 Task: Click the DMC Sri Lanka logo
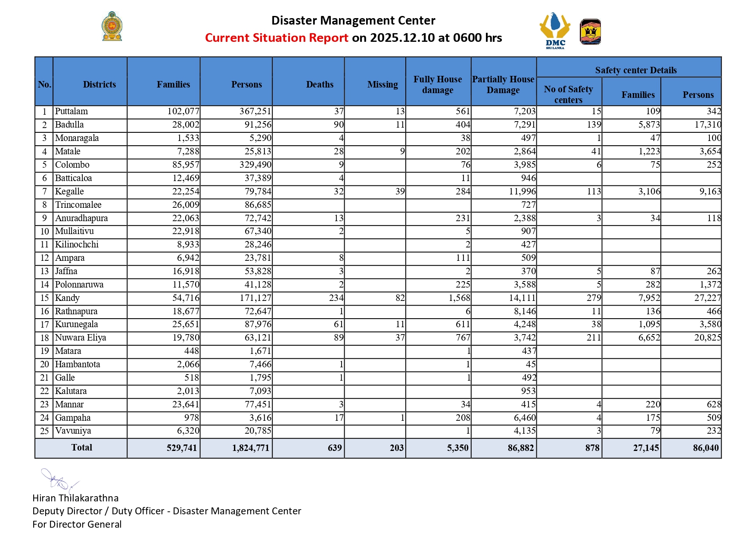555,31
